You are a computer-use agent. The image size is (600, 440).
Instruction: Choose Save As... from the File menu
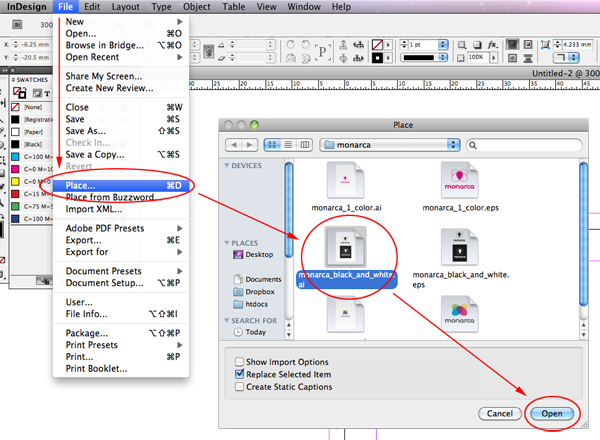[122, 131]
